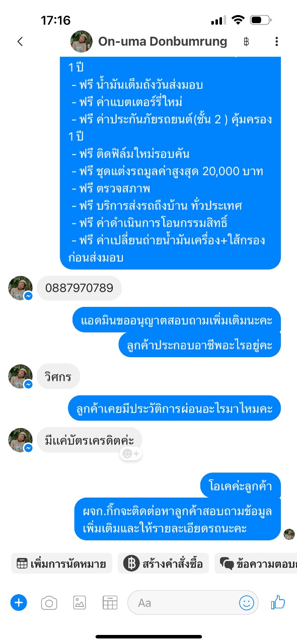Open the photo gallery icon
The width and height of the screenshot is (297, 644).
pyautogui.click(x=80, y=602)
